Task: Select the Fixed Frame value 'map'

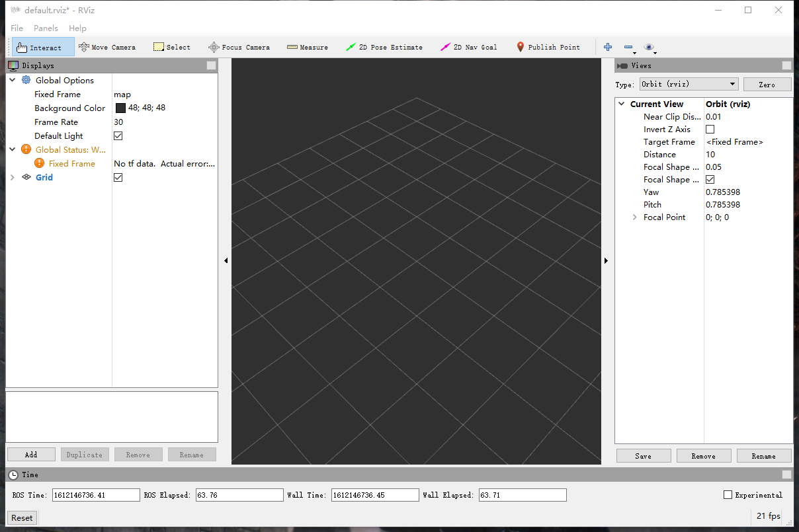Action: pyautogui.click(x=122, y=94)
